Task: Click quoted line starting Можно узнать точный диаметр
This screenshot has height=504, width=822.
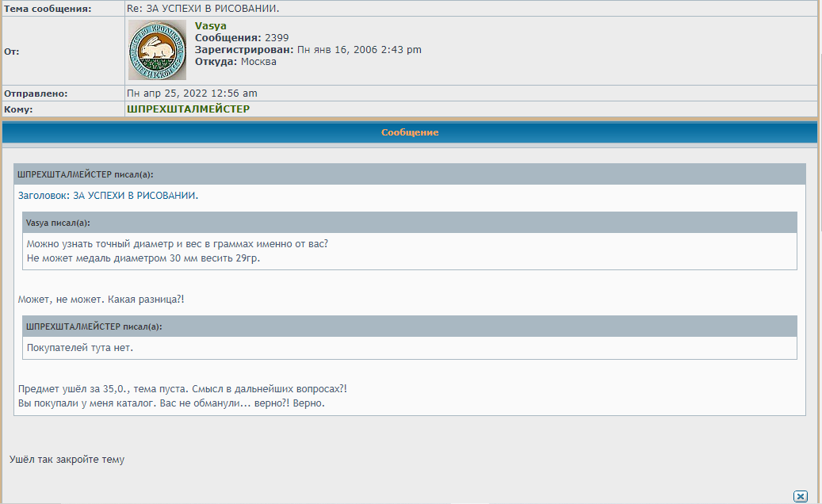Action: pyautogui.click(x=177, y=244)
